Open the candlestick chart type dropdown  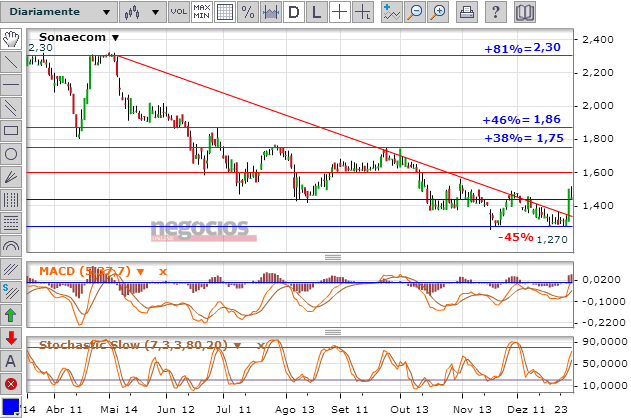click(x=142, y=12)
